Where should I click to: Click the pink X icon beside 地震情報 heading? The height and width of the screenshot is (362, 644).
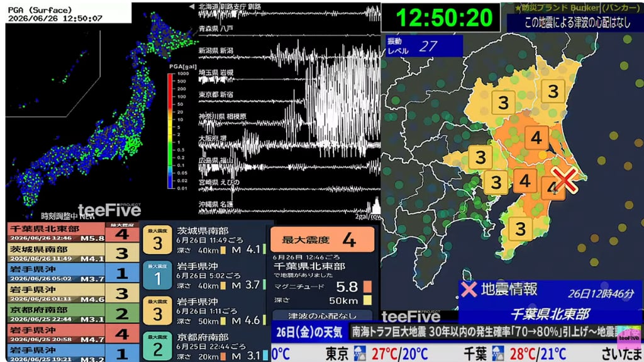click(469, 290)
